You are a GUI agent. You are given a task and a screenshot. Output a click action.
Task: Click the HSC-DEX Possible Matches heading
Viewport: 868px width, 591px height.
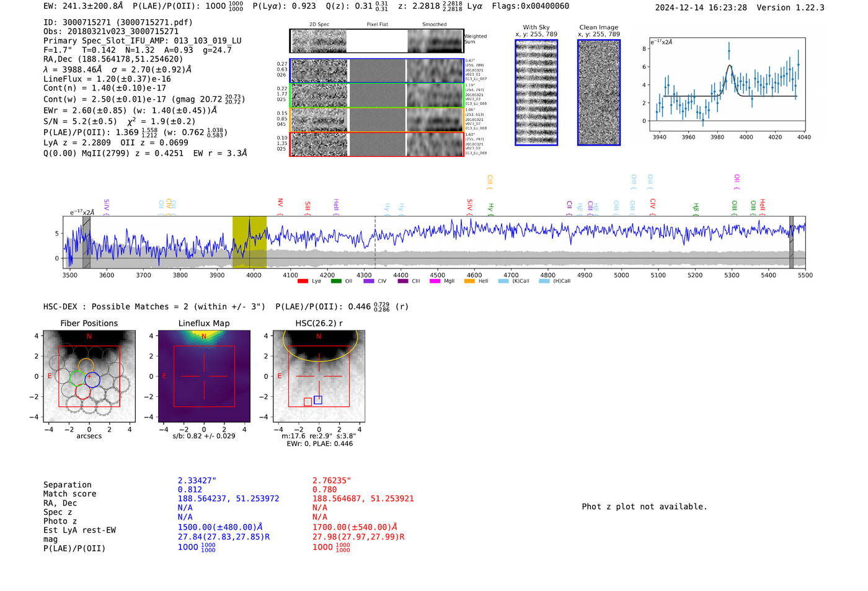[x=154, y=306]
